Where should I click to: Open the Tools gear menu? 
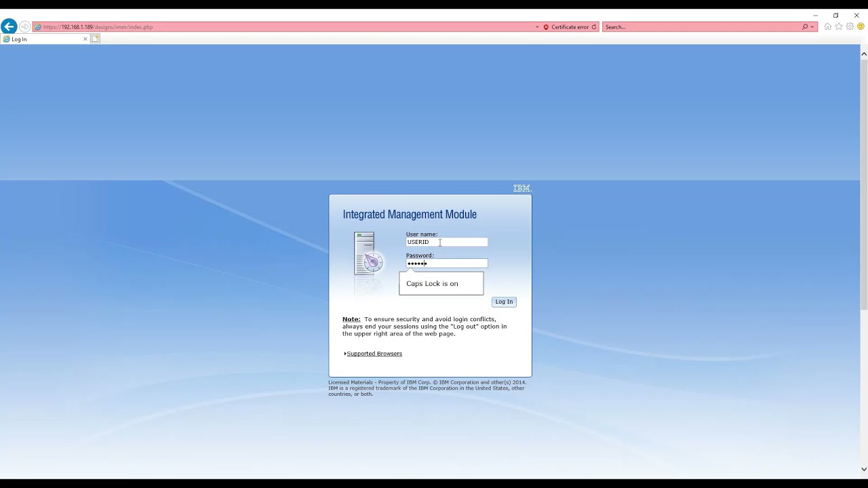(850, 26)
